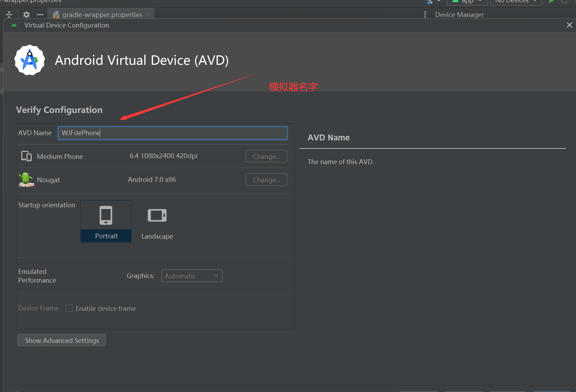Image resolution: width=576 pixels, height=392 pixels.
Task: Change the Nougat system image
Action: point(266,180)
